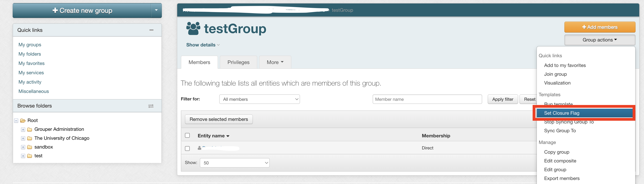Click the Member name input field
This screenshot has height=184, width=644.
pos(427,99)
